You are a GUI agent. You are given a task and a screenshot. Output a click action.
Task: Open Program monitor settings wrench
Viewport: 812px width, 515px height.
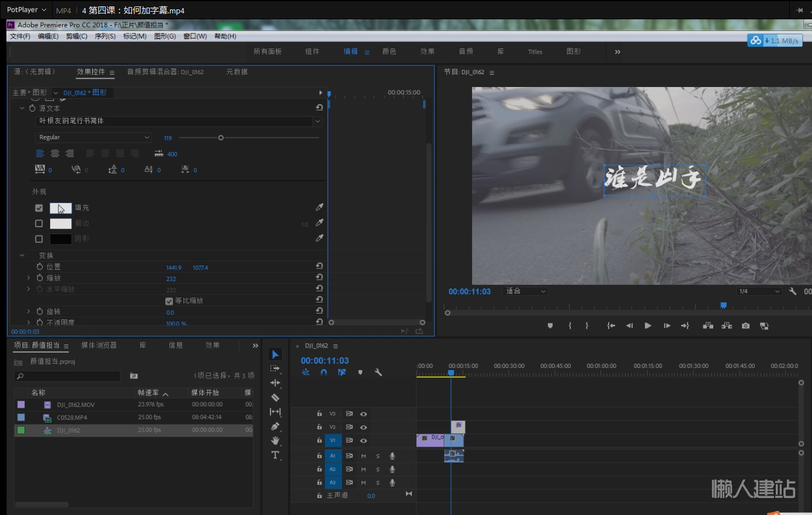(793, 291)
